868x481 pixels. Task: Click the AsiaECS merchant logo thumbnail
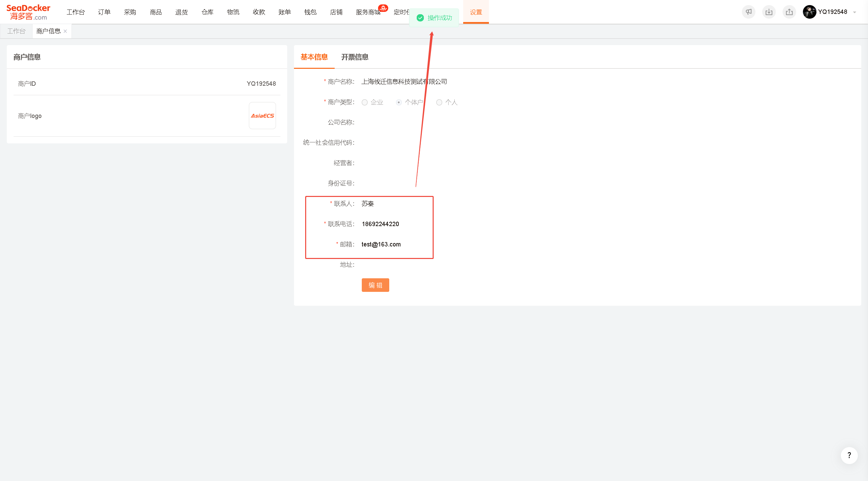pyautogui.click(x=262, y=116)
